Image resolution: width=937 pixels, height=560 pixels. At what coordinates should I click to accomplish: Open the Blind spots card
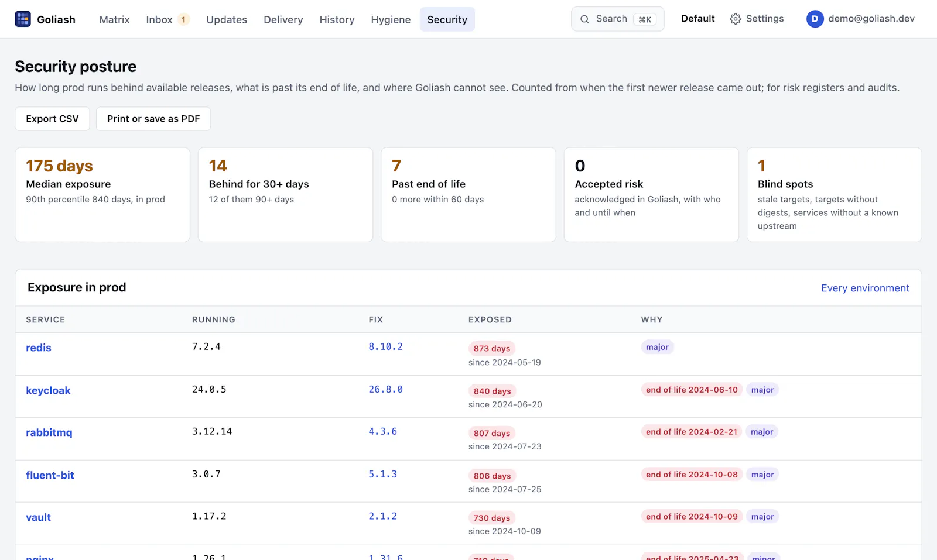pyautogui.click(x=835, y=195)
